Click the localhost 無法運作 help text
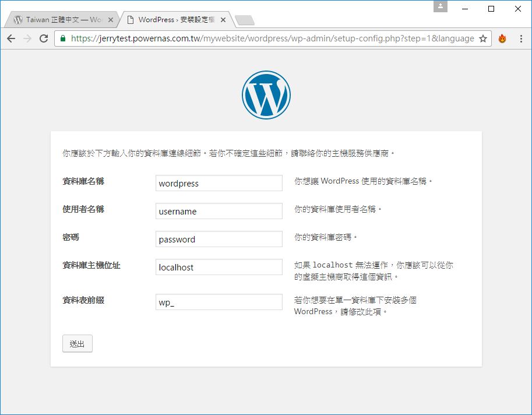 (374, 271)
